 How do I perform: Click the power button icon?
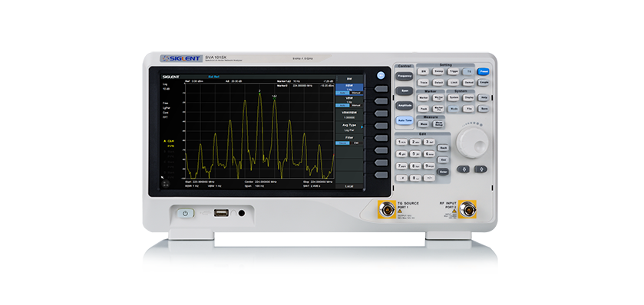coord(185,213)
